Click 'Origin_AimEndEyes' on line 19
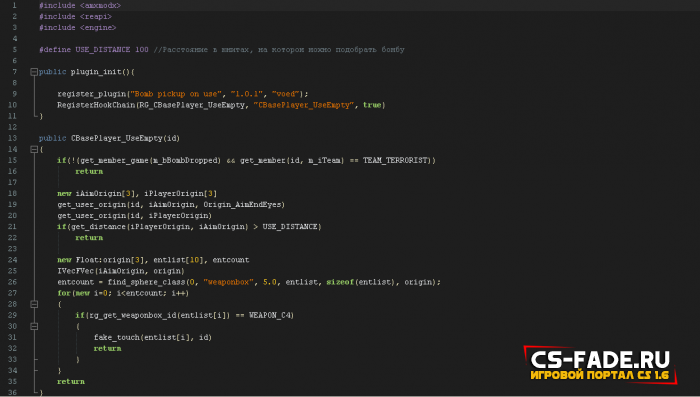The image size is (700, 397). click(242, 205)
